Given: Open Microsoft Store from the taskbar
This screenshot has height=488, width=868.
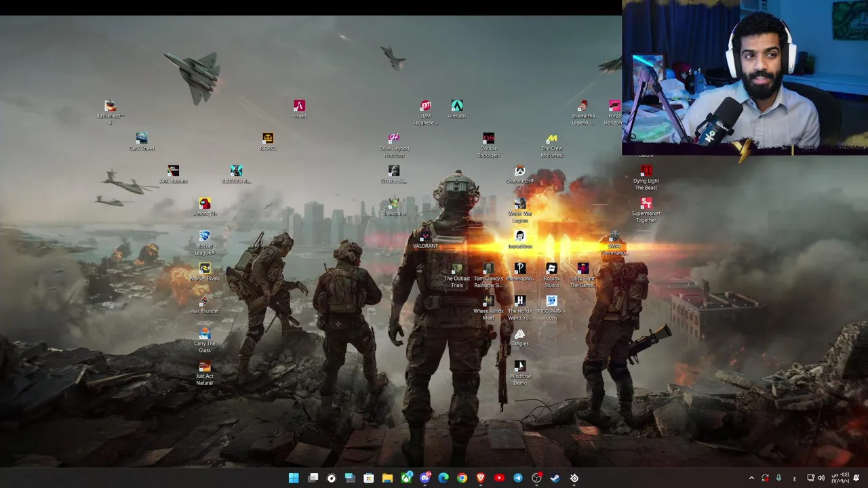Looking at the screenshot, I should pyautogui.click(x=369, y=478).
